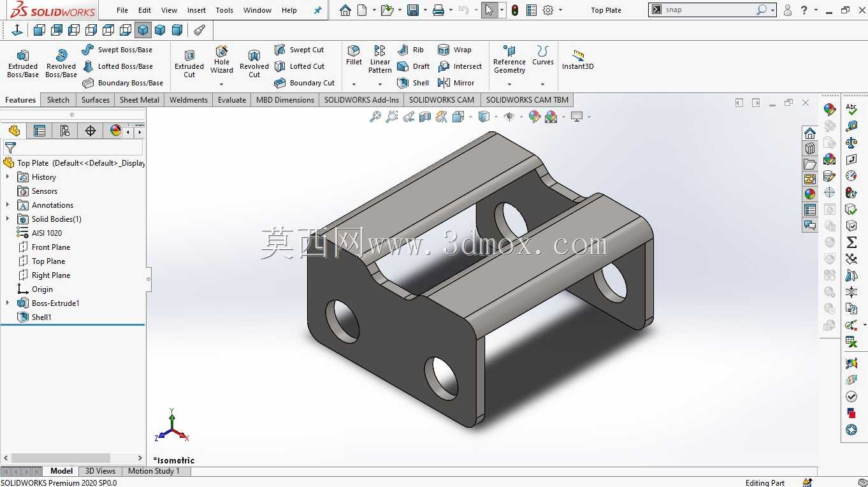Select the Front Plane item

tap(51, 247)
